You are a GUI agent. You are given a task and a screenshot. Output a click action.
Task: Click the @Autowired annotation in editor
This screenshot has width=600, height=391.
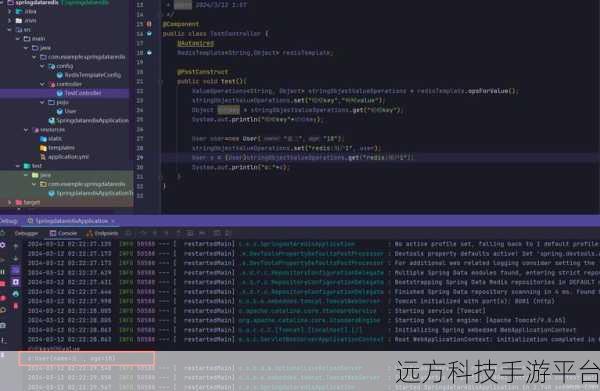pos(196,43)
